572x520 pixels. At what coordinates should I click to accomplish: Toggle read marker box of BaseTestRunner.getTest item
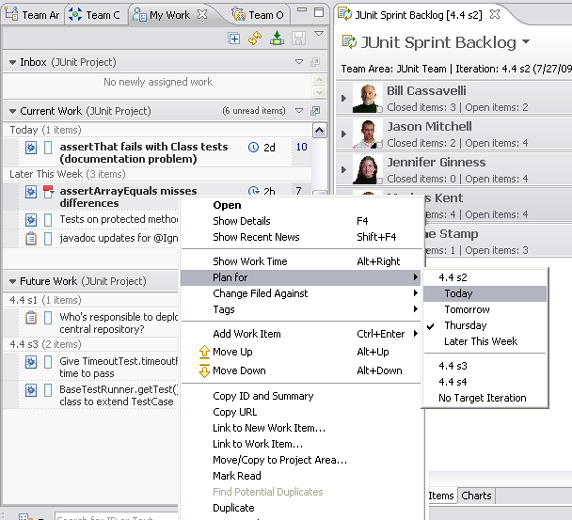click(48, 390)
